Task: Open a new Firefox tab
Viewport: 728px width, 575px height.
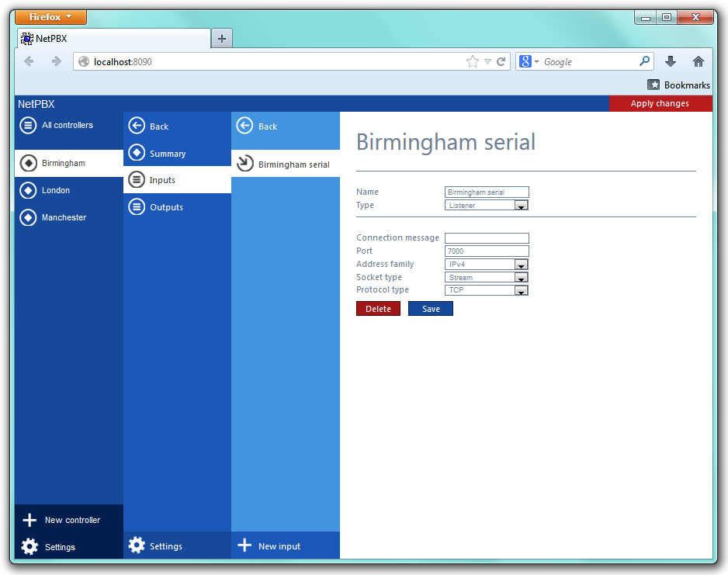Action: [221, 38]
